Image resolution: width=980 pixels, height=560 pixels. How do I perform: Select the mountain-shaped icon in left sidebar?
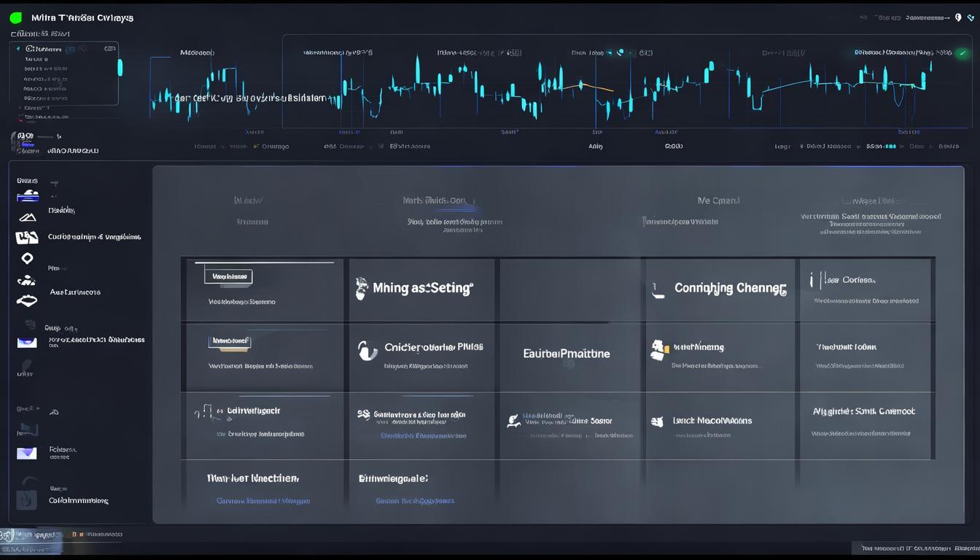click(27, 217)
